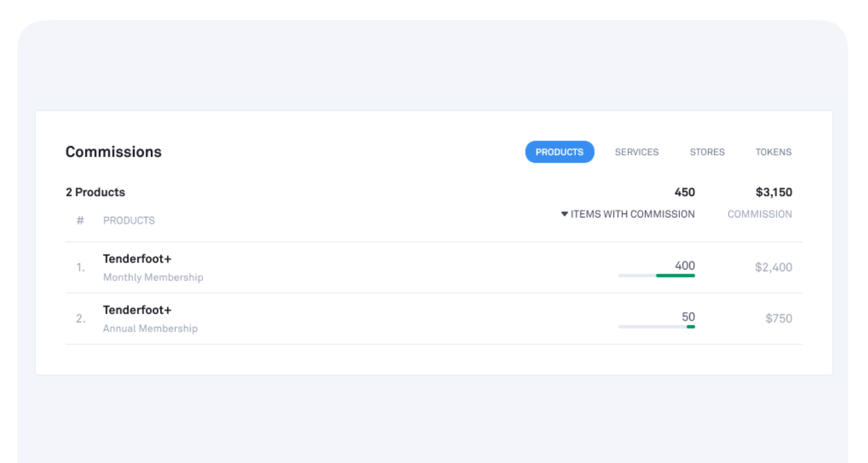This screenshot has width=868, height=463.
Task: Switch to the Services tab
Action: pyautogui.click(x=636, y=152)
